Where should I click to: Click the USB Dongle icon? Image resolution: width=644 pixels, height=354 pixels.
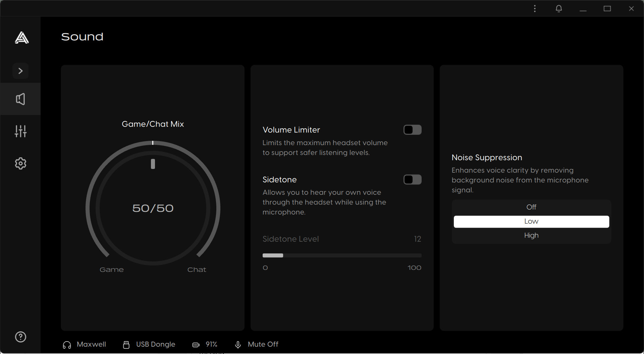(126, 344)
